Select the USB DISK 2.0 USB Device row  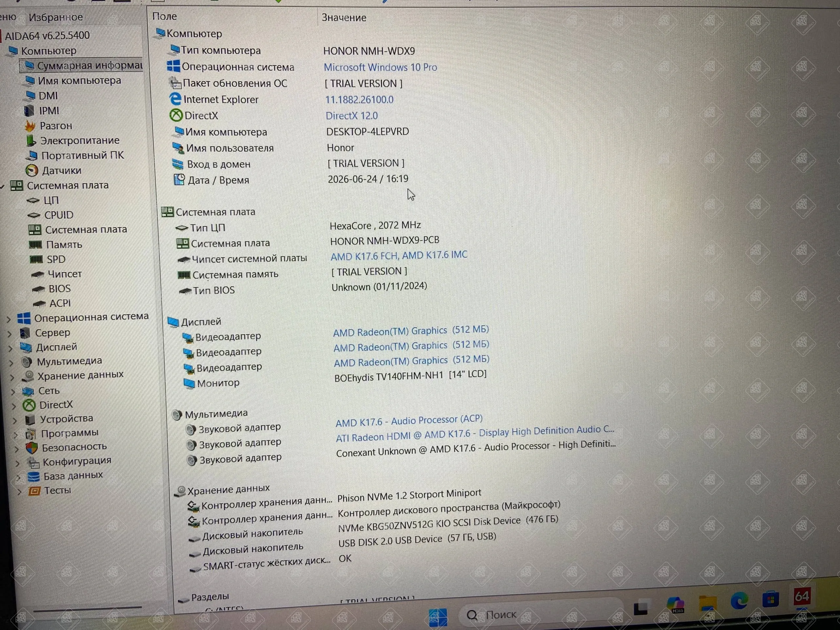[x=417, y=540]
